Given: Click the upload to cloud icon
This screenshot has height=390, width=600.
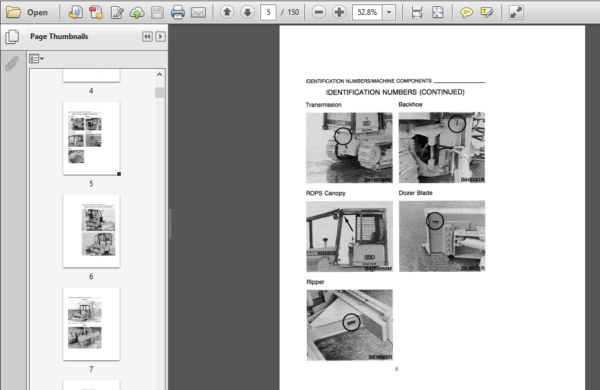Looking at the screenshot, I should pyautogui.click(x=137, y=13).
